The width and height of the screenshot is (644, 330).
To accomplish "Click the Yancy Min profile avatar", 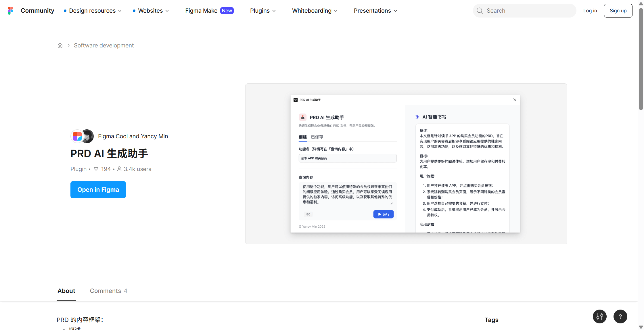I will pos(88,136).
